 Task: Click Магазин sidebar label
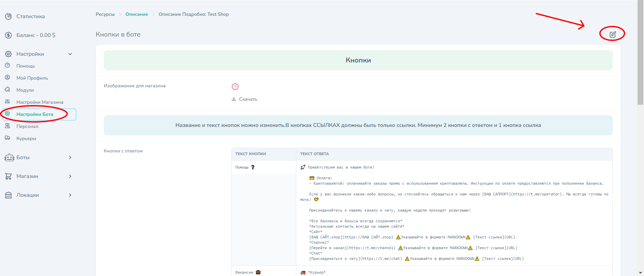click(28, 176)
